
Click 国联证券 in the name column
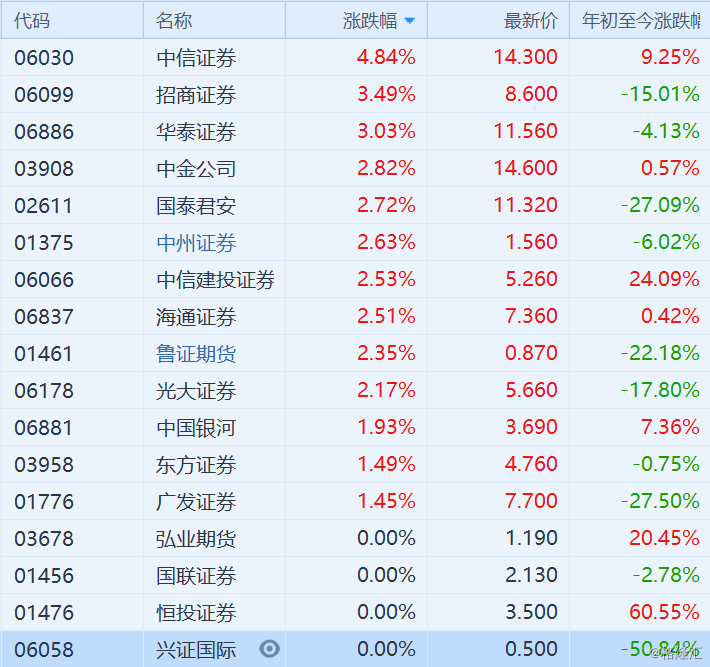tap(196, 576)
